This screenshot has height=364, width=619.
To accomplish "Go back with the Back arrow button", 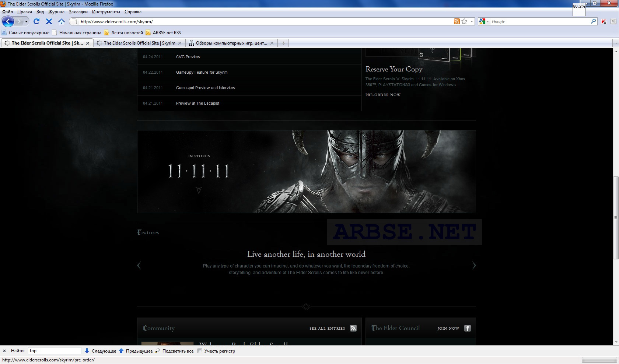I will click(x=8, y=21).
